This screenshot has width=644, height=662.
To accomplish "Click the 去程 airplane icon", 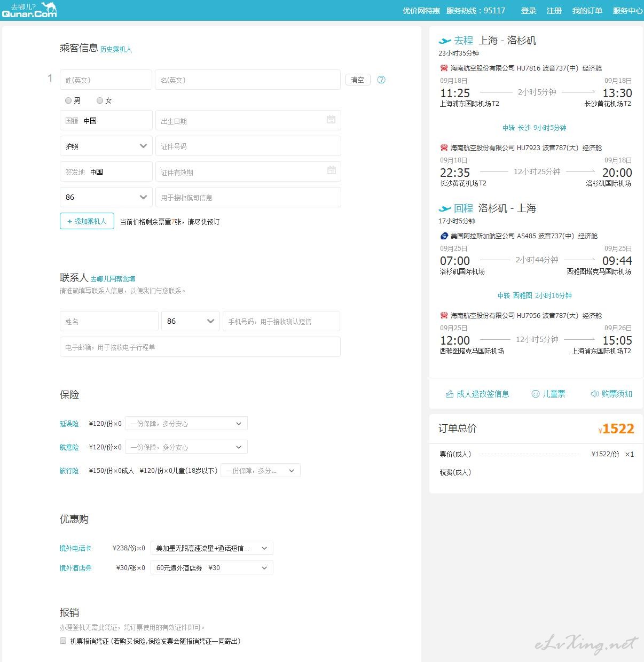I will coord(444,41).
